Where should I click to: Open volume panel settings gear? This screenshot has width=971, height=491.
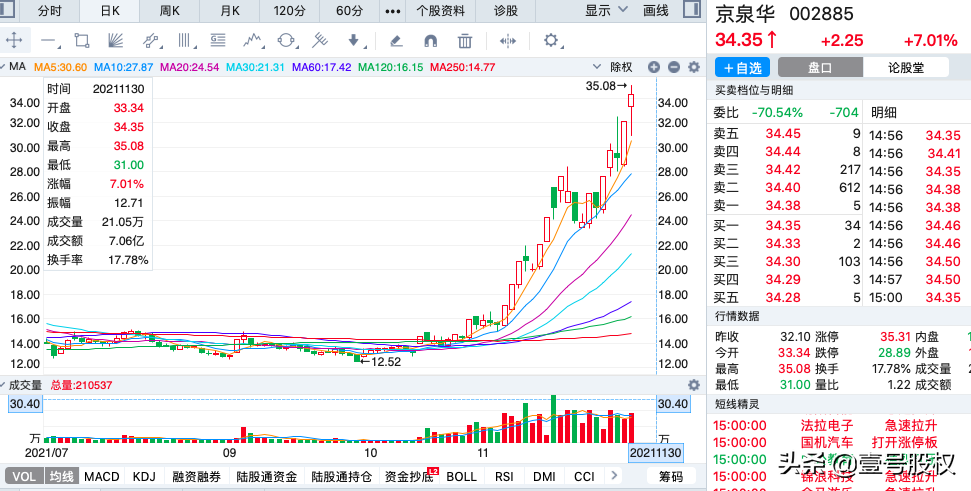click(694, 385)
